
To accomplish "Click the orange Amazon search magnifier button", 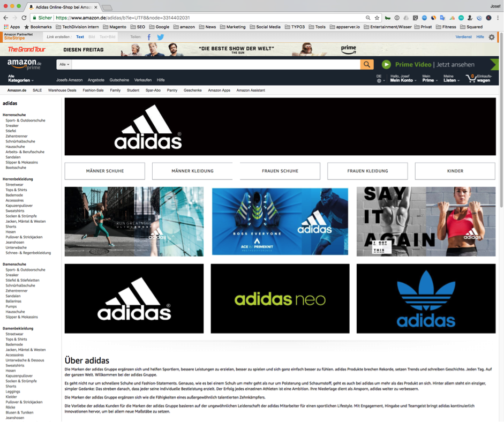I will [x=367, y=65].
